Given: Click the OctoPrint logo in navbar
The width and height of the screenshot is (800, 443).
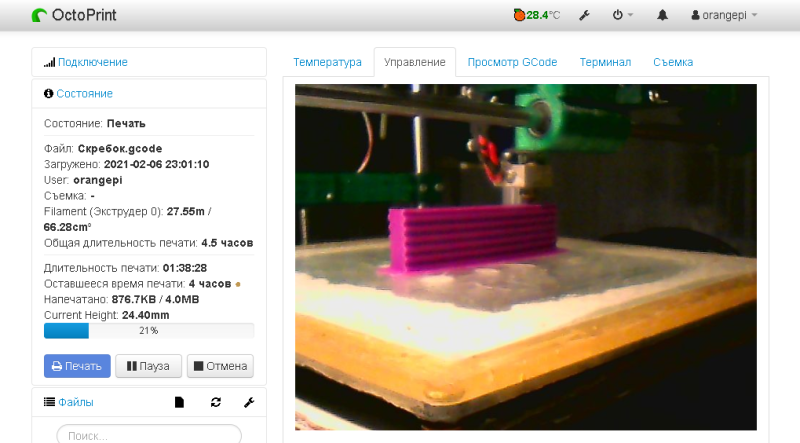Looking at the screenshot, I should pos(74,15).
